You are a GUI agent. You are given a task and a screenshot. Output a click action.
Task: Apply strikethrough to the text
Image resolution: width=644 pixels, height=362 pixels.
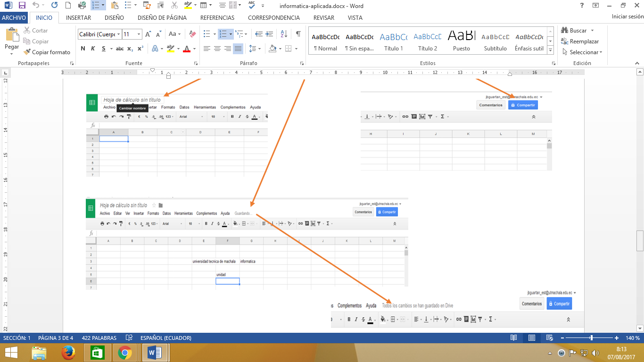[120, 49]
